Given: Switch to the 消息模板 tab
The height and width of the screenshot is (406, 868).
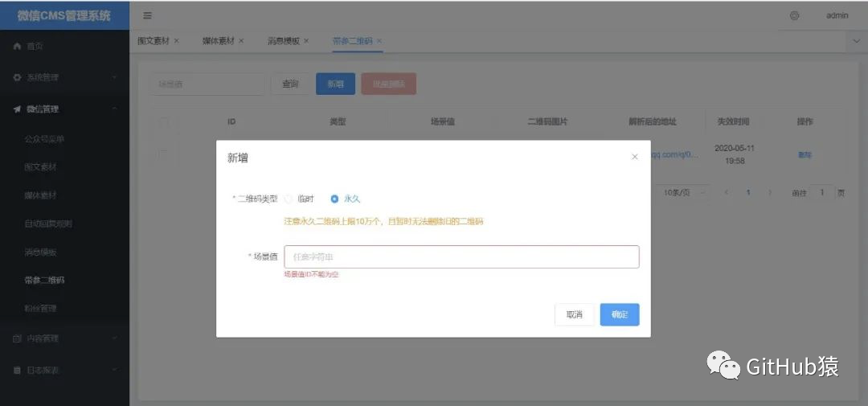Looking at the screenshot, I should click(284, 41).
